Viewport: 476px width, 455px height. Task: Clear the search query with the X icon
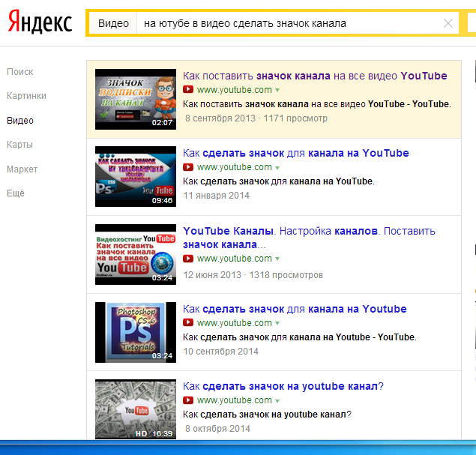(448, 23)
